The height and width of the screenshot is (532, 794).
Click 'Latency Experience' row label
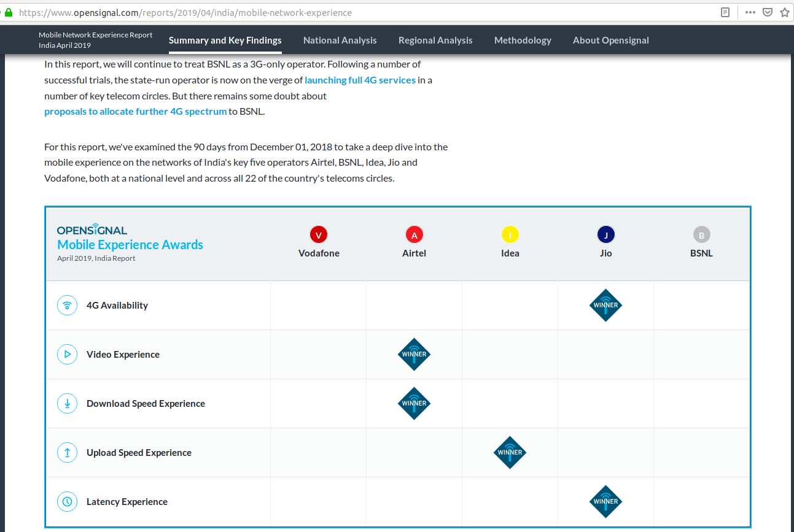pos(127,502)
